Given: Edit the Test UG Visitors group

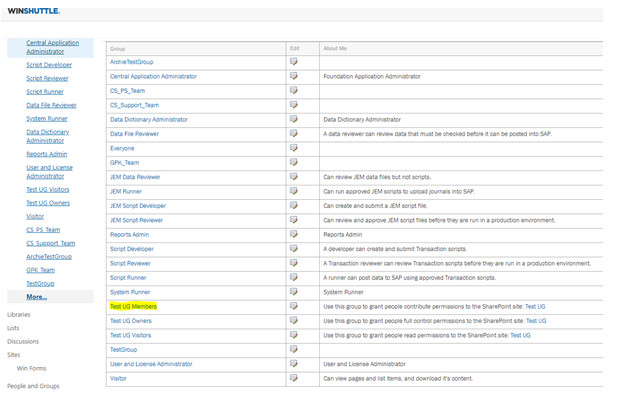Looking at the screenshot, I should click(294, 335).
